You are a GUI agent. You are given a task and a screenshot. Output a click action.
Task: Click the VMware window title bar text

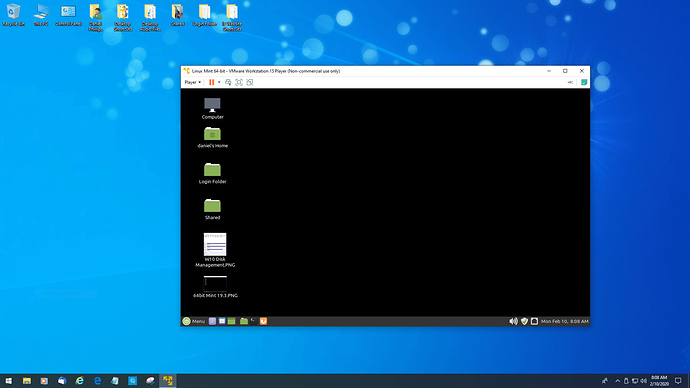pos(266,71)
